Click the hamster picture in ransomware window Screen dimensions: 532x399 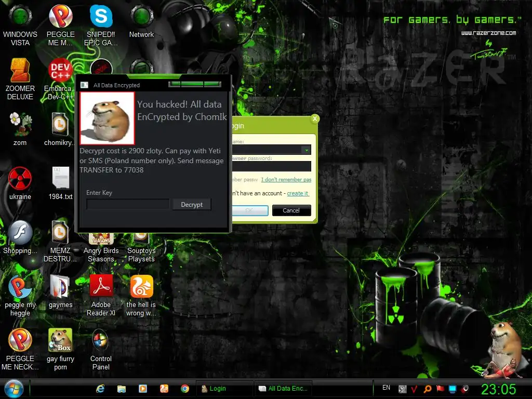click(107, 118)
